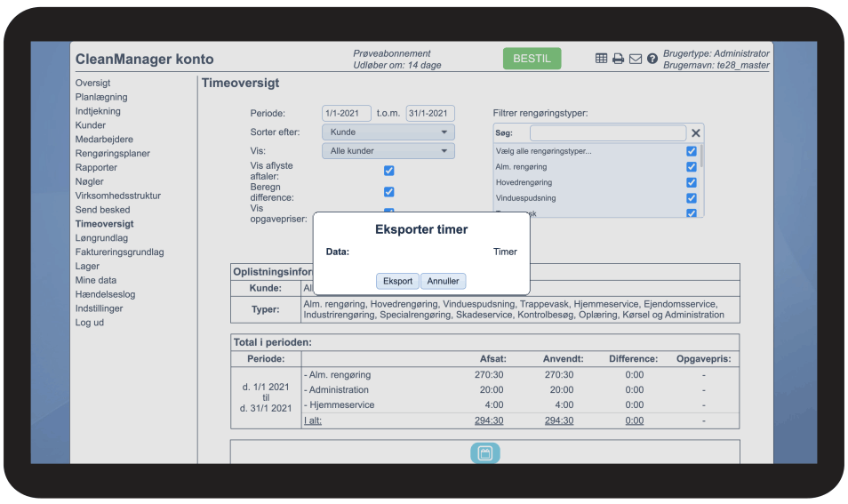The image size is (848, 504).
Task: Click the 0:00 Difference total
Action: click(x=635, y=420)
